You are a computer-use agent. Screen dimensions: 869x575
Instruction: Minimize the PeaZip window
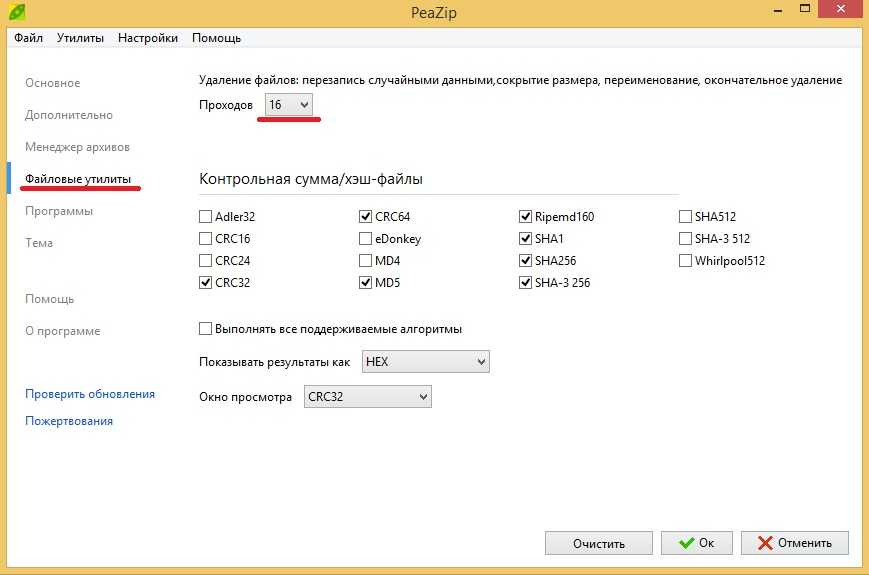click(778, 10)
